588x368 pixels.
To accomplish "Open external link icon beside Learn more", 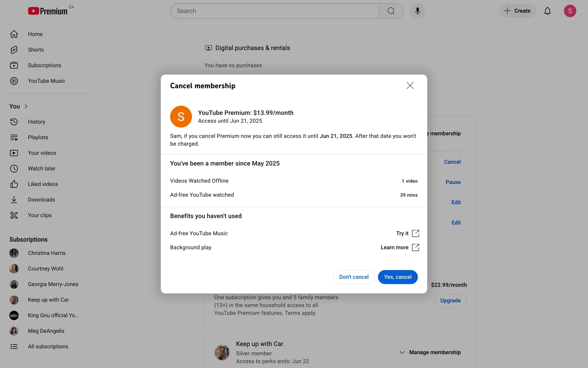I will pos(415,247).
